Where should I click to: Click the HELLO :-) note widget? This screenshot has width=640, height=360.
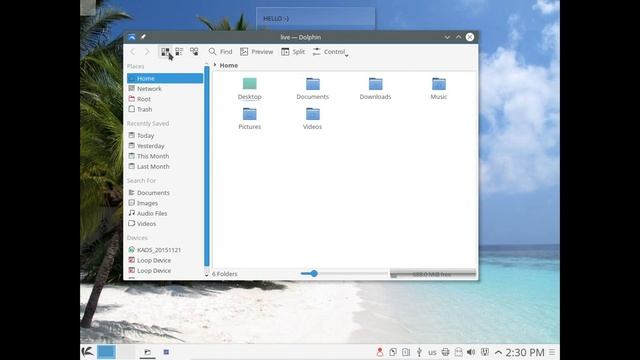click(x=316, y=19)
